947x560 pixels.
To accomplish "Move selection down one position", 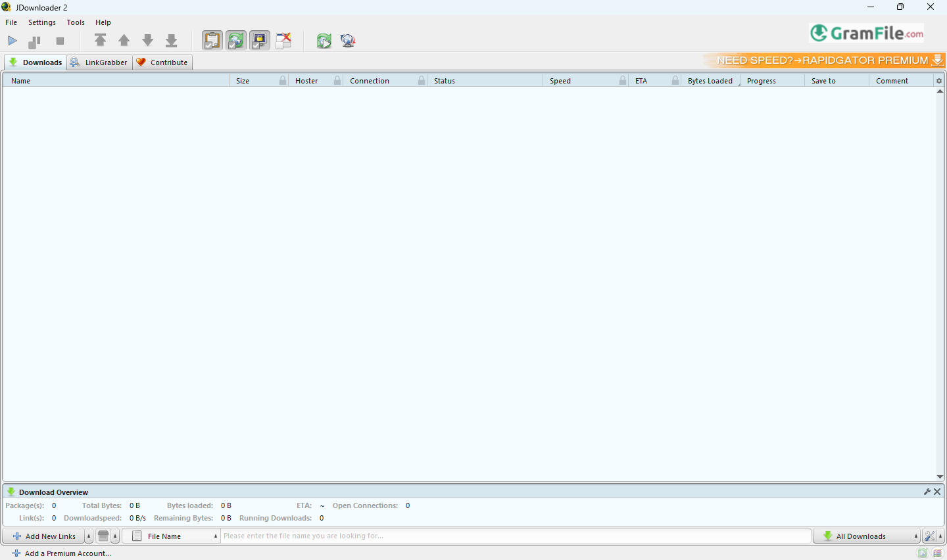I will tap(147, 41).
